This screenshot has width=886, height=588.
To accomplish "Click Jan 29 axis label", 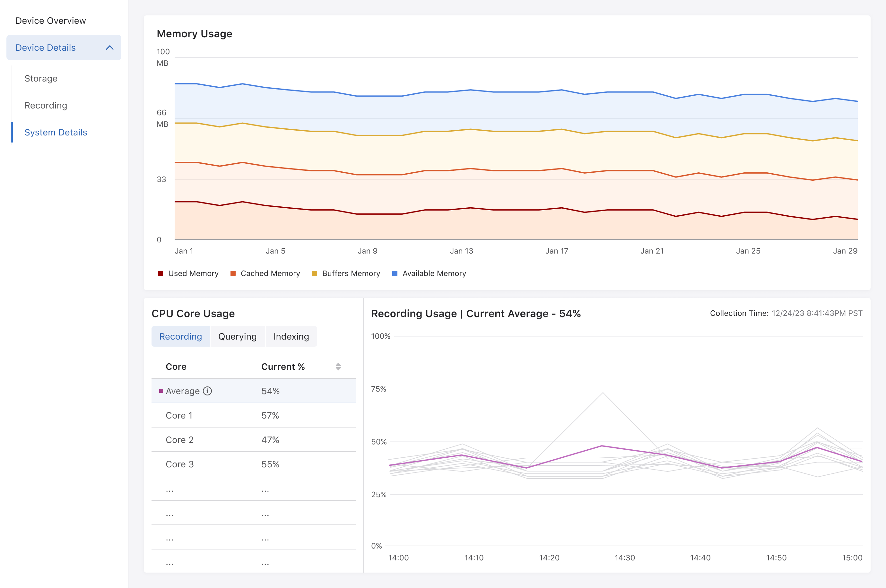I will (x=845, y=251).
